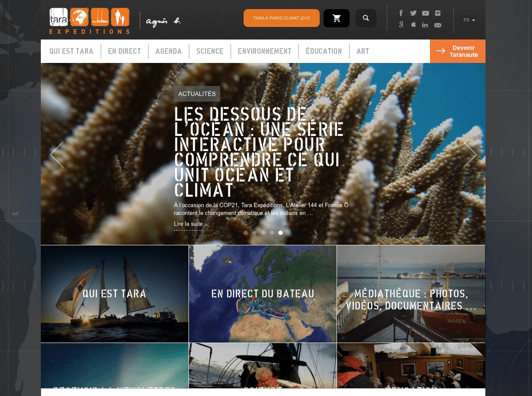Screen dimensions: 532x396
Task: Open the LinkedIn icon
Action: pos(425,25)
